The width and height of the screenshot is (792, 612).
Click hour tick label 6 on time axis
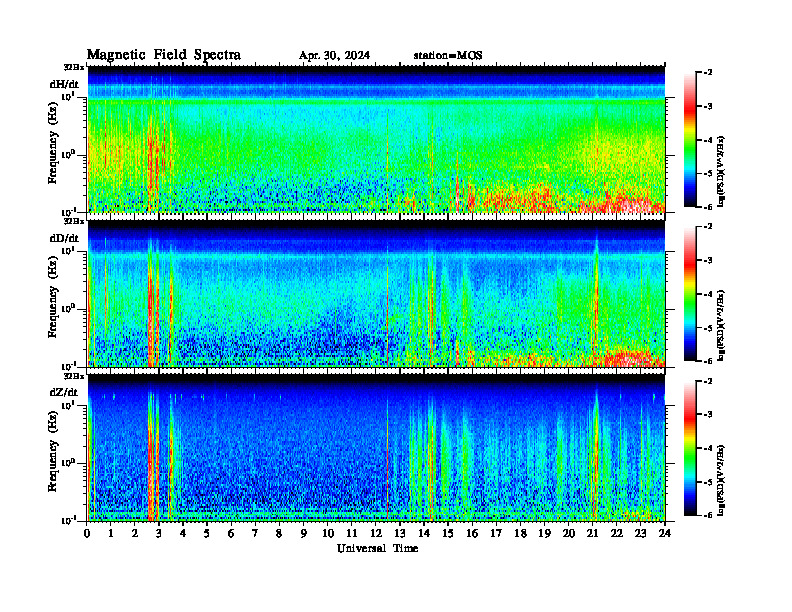coord(231,533)
